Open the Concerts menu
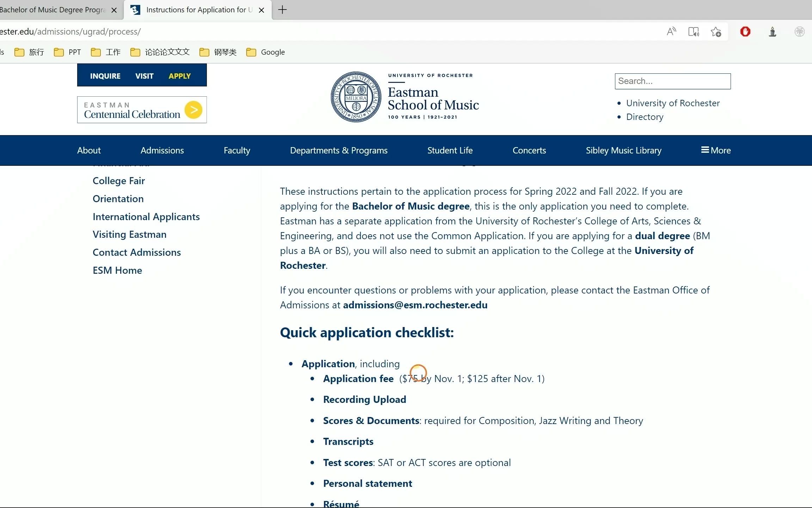The image size is (812, 508). (x=529, y=150)
